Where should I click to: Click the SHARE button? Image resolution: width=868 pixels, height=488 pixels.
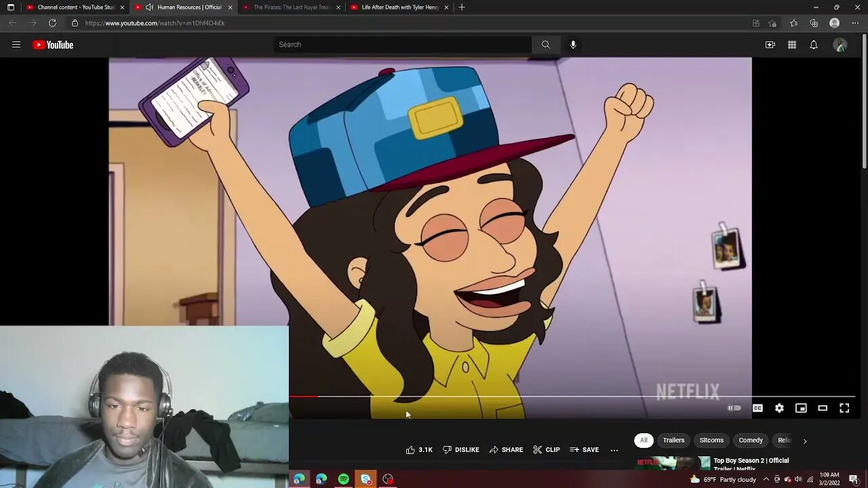click(x=506, y=450)
